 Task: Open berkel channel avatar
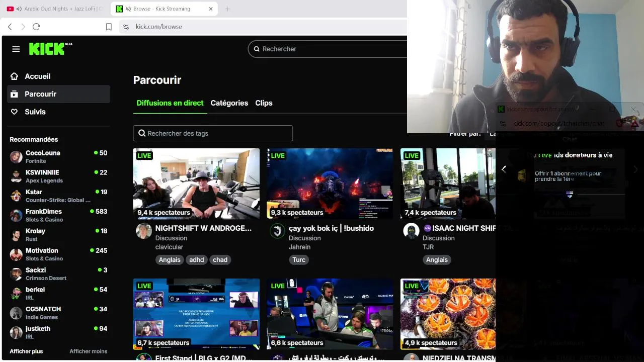(x=16, y=293)
